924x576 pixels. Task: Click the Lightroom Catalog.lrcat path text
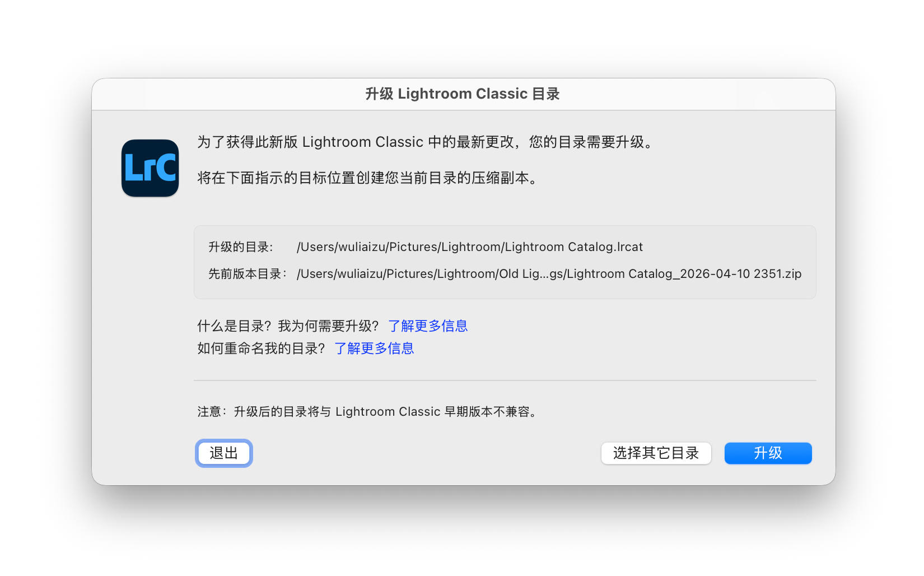(469, 247)
